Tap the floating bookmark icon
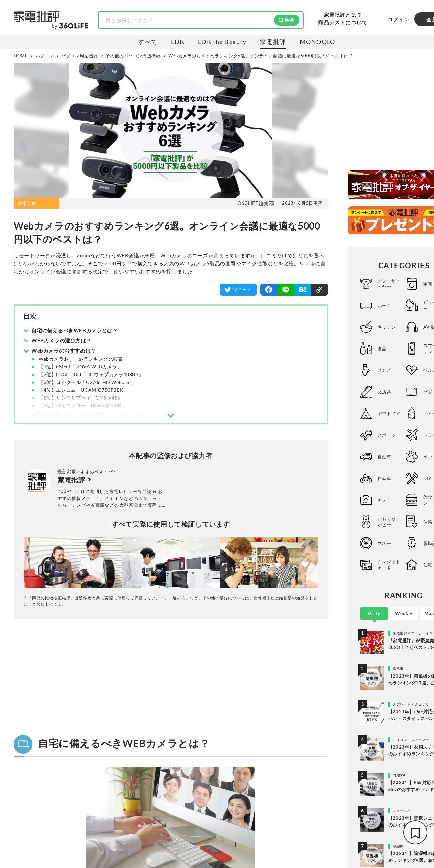 (x=415, y=833)
